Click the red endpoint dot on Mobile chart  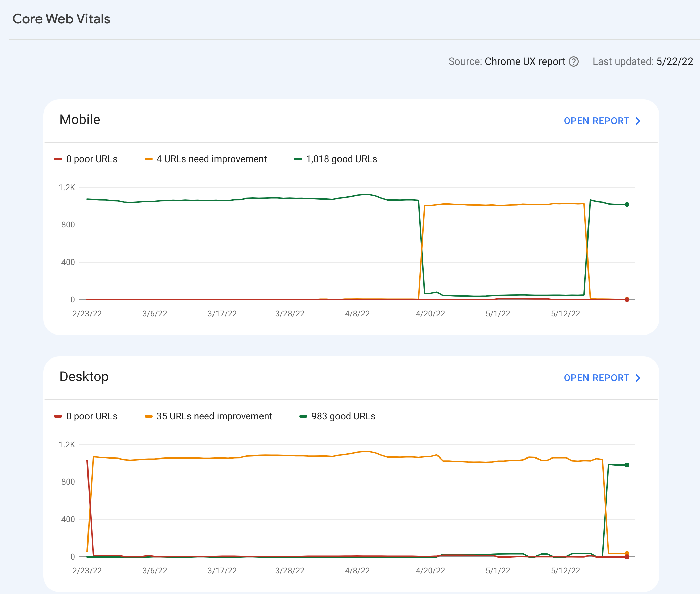coord(627,300)
